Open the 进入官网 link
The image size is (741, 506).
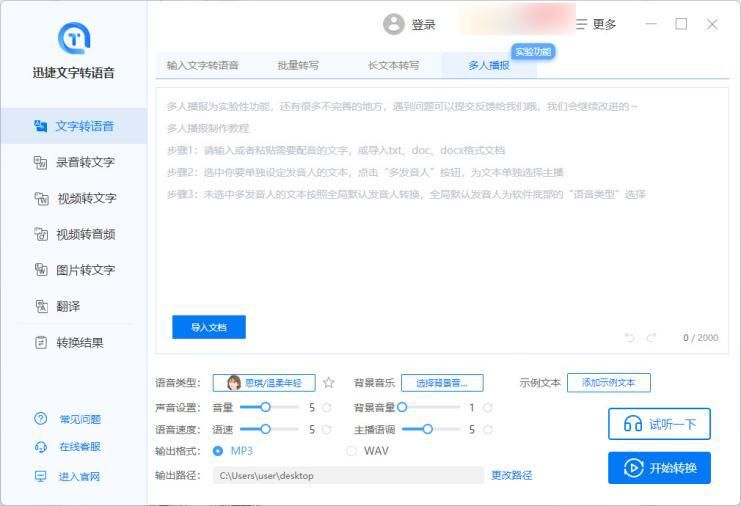point(79,477)
